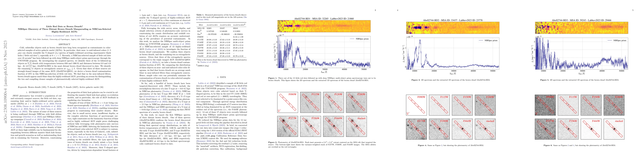The width and height of the screenshot is (644, 167).
Task: Click the 'Draft version November 13, 2023' line
Action: [27, 14]
